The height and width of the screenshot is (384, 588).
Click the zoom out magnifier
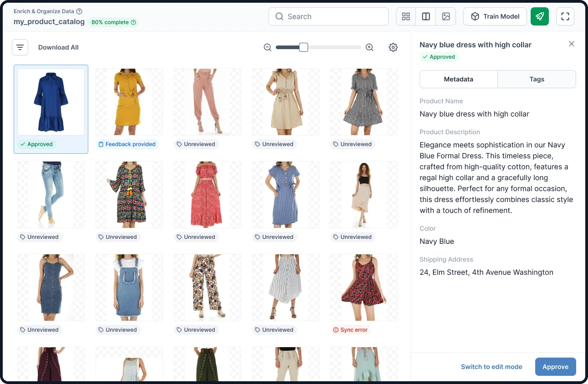[268, 47]
